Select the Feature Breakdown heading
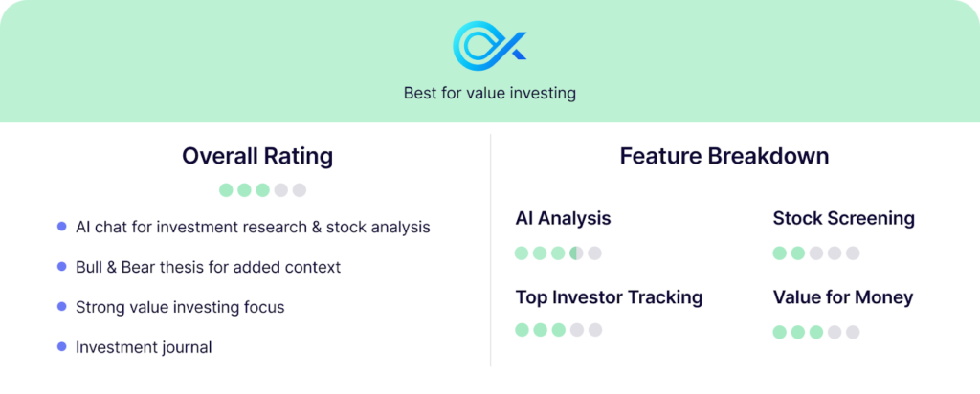980x394 pixels. pos(724,156)
